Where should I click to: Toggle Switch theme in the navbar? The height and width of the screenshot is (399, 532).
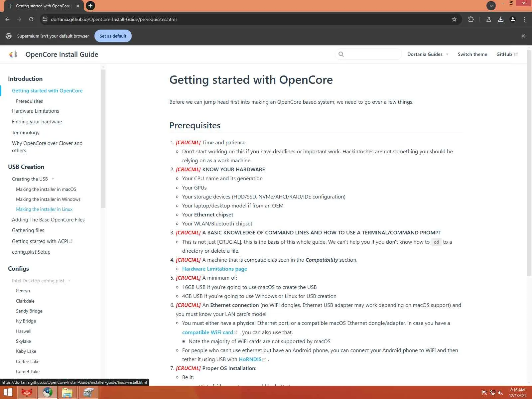pos(472,54)
